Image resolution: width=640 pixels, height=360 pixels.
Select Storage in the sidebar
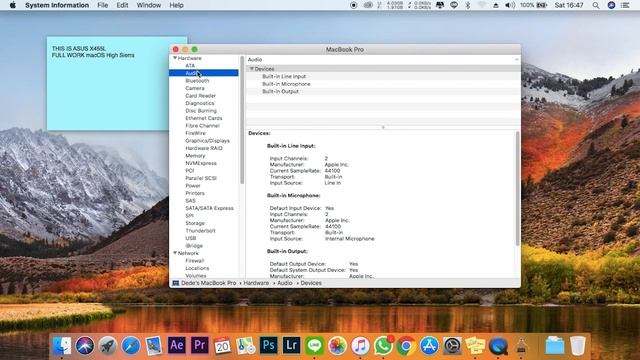(195, 223)
